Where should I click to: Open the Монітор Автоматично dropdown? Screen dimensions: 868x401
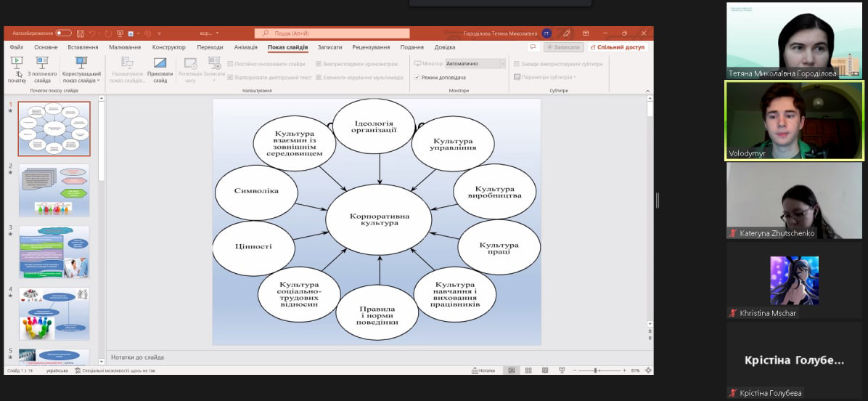tap(475, 64)
